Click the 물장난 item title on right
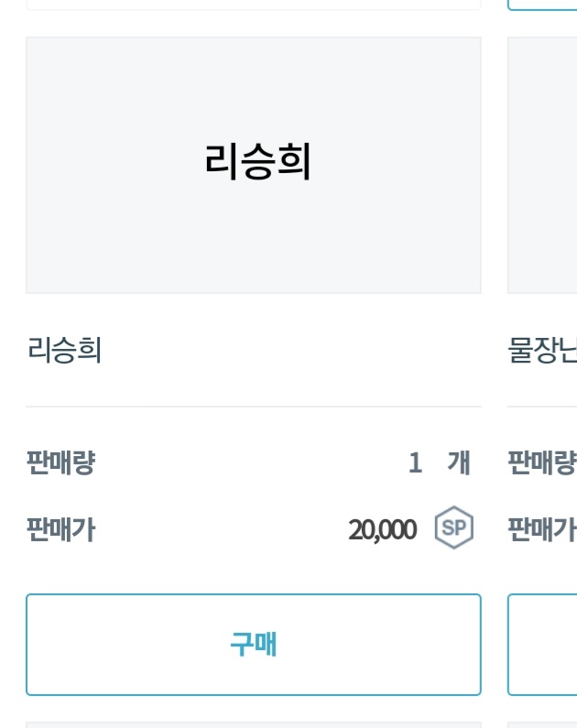 coord(542,350)
